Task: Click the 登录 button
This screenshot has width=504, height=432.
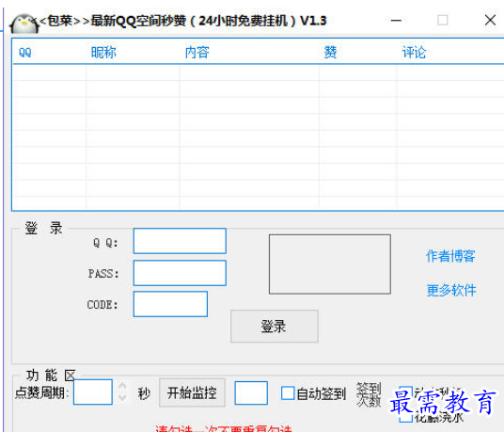Action: click(275, 327)
